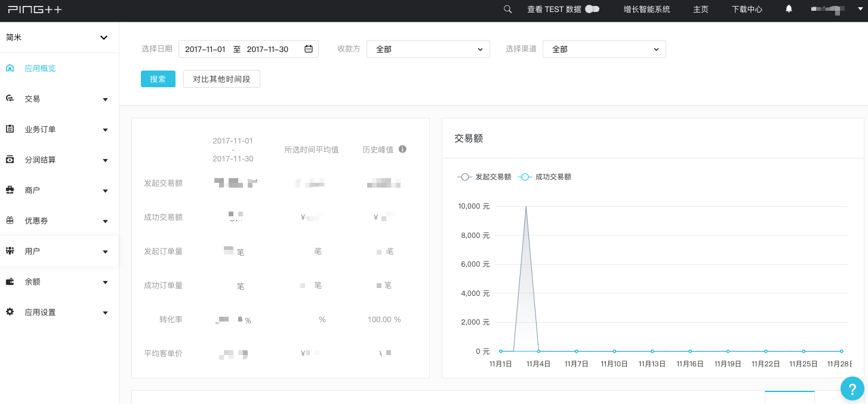Open the 选择渠道 dropdown

[x=604, y=49]
